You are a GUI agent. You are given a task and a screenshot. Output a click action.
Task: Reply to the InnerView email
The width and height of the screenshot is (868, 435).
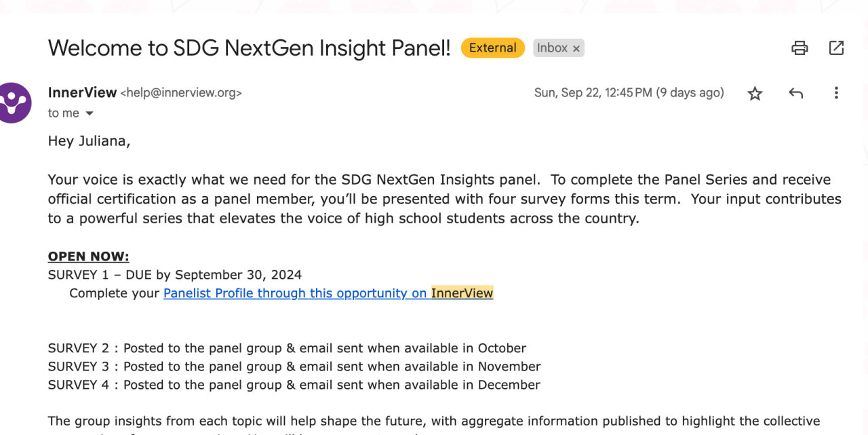[795, 94]
